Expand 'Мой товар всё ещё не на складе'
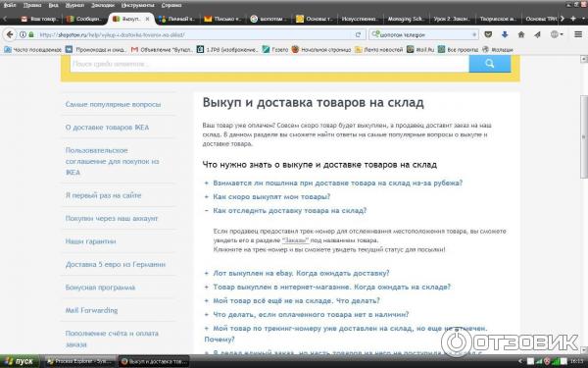 click(296, 301)
